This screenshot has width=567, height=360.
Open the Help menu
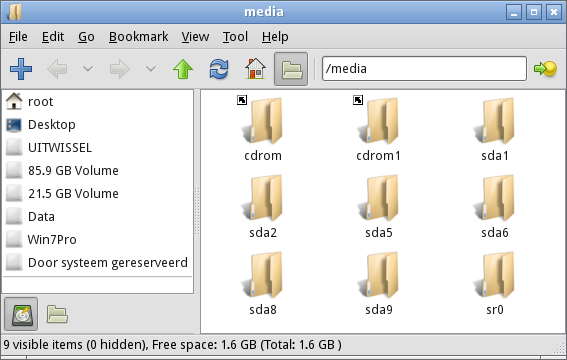(x=275, y=37)
